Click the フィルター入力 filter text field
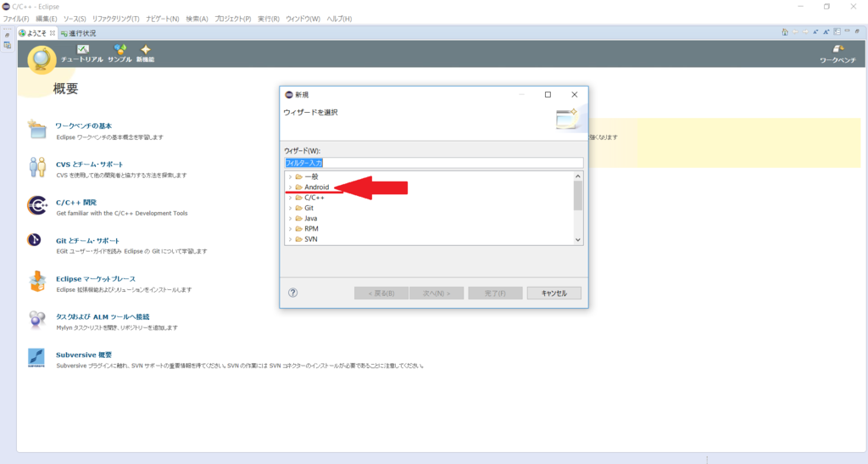Viewport: 868px width, 464px height. 433,163
